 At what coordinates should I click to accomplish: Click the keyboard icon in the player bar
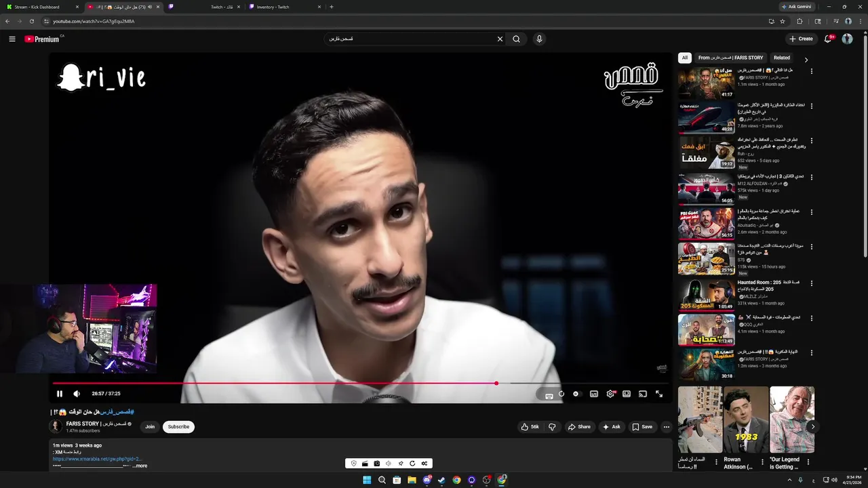tap(549, 395)
